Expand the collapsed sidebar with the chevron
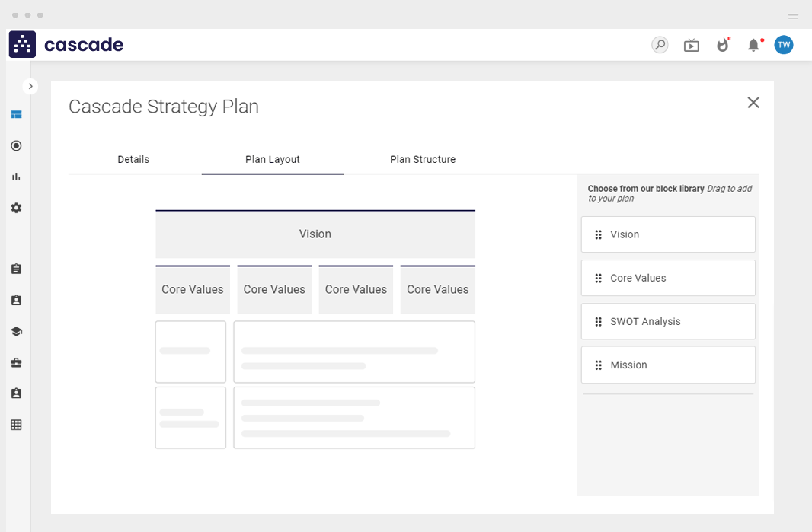812x532 pixels. (30, 86)
